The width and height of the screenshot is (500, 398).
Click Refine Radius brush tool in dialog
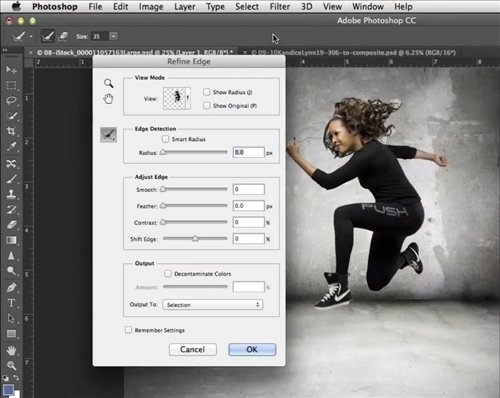[109, 135]
